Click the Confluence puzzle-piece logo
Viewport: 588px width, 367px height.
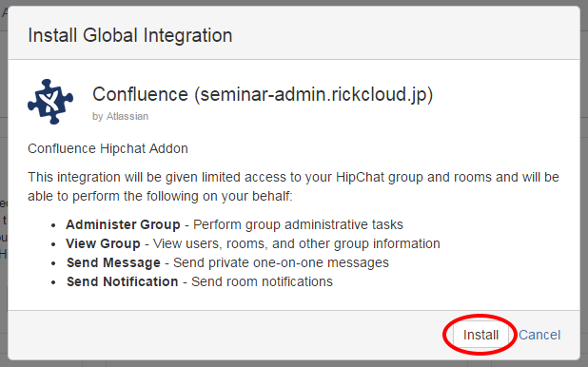tap(50, 102)
